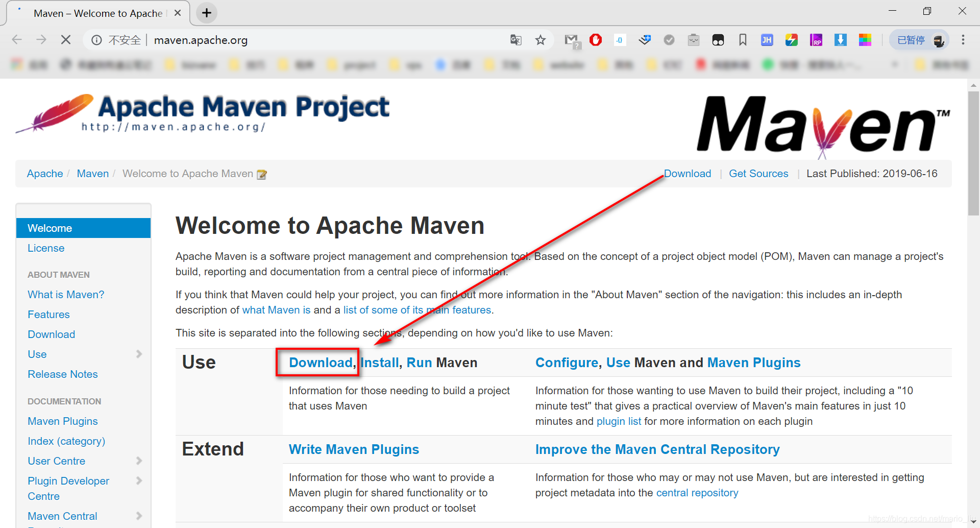Open the Maven breadcrumb link
This screenshot has height=528, width=980.
[x=93, y=174]
